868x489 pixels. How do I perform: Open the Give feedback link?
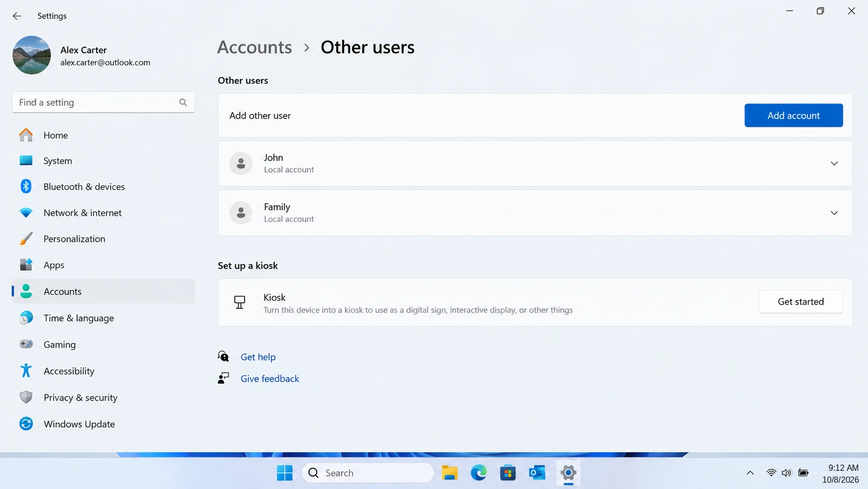click(269, 379)
